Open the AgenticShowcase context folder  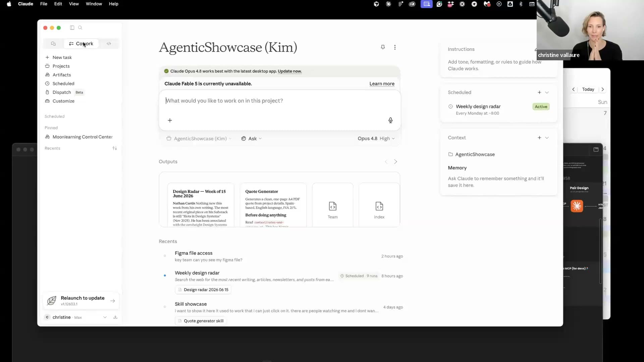click(x=471, y=154)
